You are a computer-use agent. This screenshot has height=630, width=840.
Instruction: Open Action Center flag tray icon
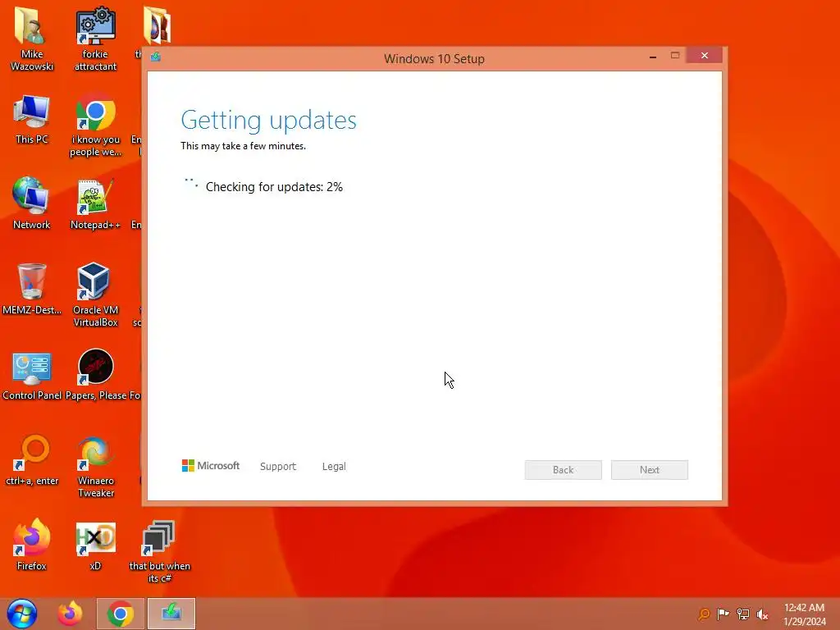(x=723, y=614)
